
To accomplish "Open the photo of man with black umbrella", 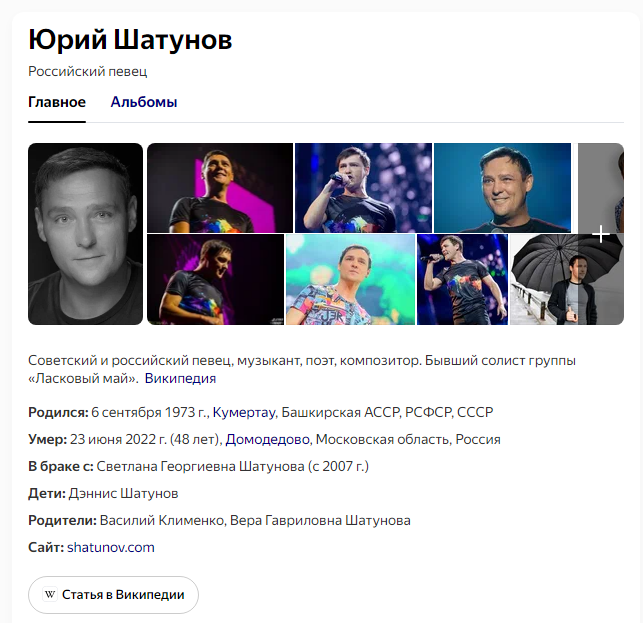I will pos(566,280).
